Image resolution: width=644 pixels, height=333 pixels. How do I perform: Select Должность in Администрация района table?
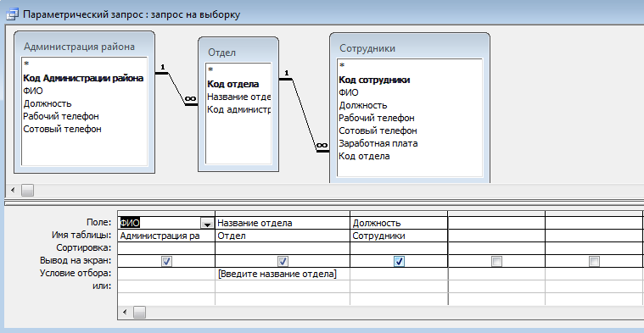tap(48, 103)
